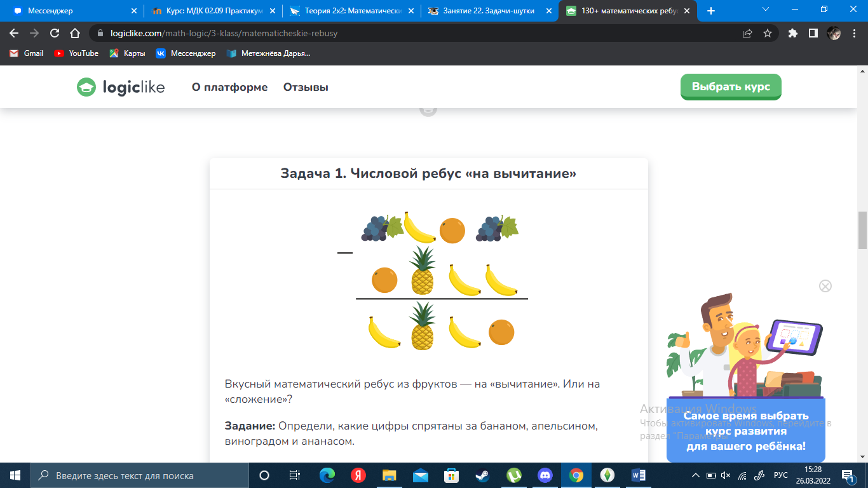Open the О платформе menu item
The height and width of the screenshot is (488, 868).
[x=229, y=88]
